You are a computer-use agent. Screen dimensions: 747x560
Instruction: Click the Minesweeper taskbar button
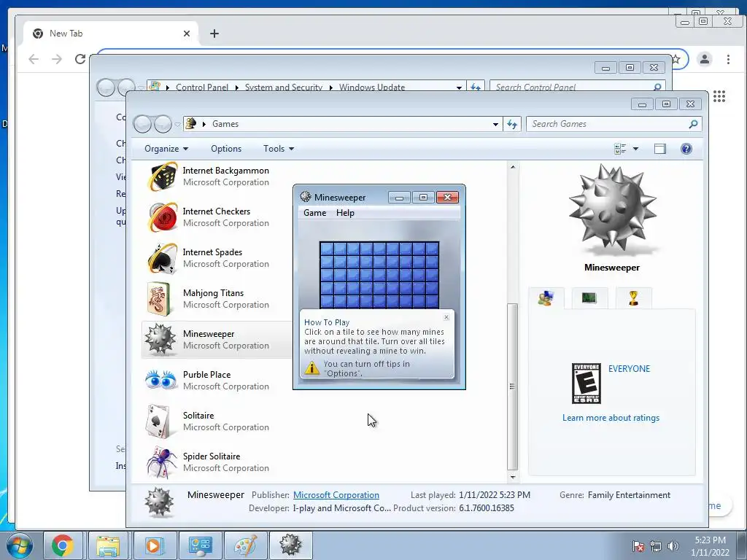click(x=290, y=545)
